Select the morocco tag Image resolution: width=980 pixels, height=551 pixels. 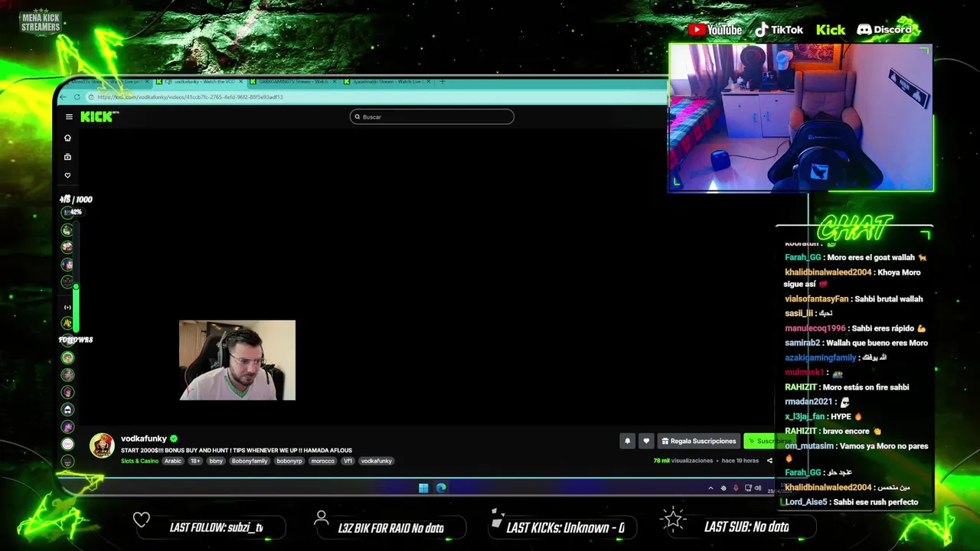pyautogui.click(x=322, y=461)
